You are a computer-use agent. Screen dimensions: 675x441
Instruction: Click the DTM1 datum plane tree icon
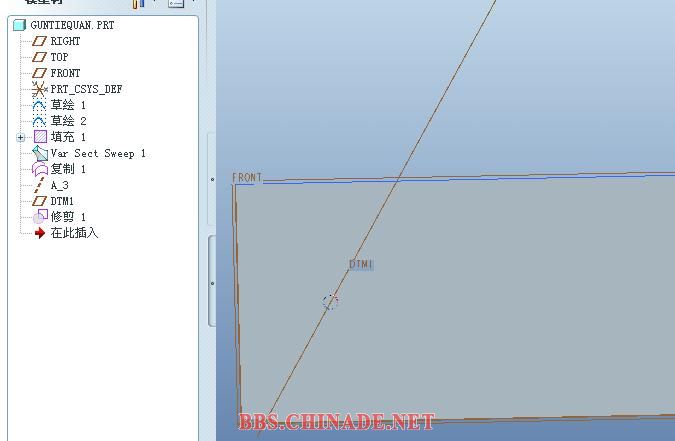[x=39, y=201]
